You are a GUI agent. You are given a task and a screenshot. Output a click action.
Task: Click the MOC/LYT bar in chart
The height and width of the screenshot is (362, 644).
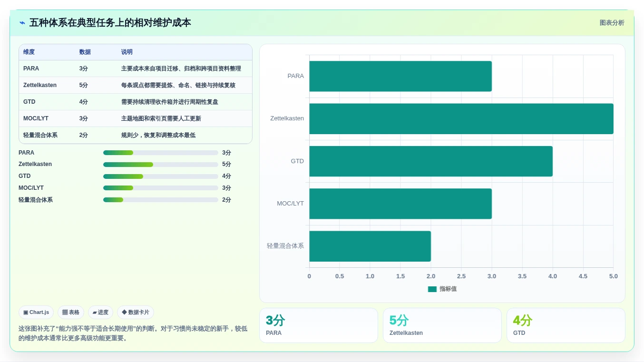(x=400, y=204)
